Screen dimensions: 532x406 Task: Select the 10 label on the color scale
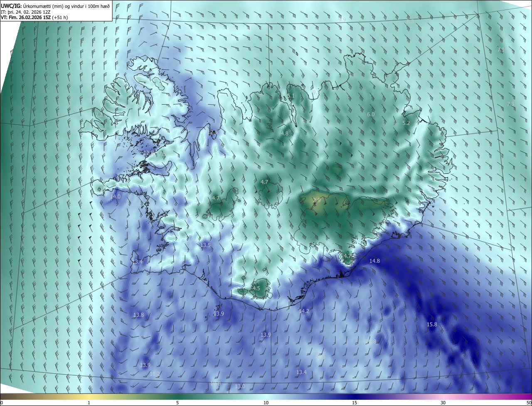[x=266, y=403]
